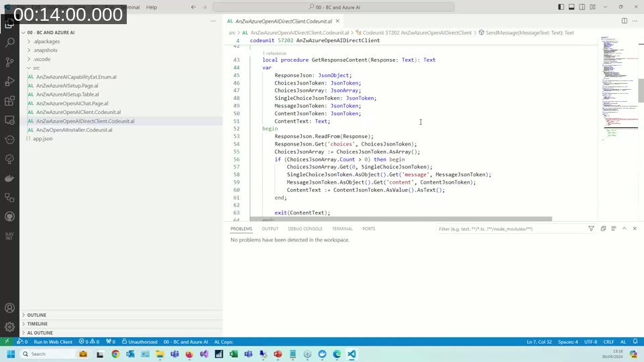Go forward using navigation arrow

(x=204, y=7)
